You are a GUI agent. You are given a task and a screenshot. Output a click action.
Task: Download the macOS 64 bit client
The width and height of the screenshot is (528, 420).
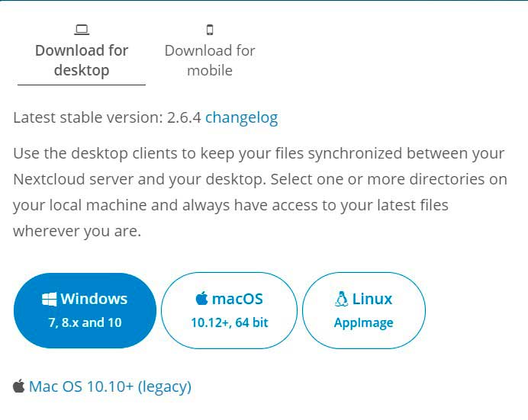point(229,310)
